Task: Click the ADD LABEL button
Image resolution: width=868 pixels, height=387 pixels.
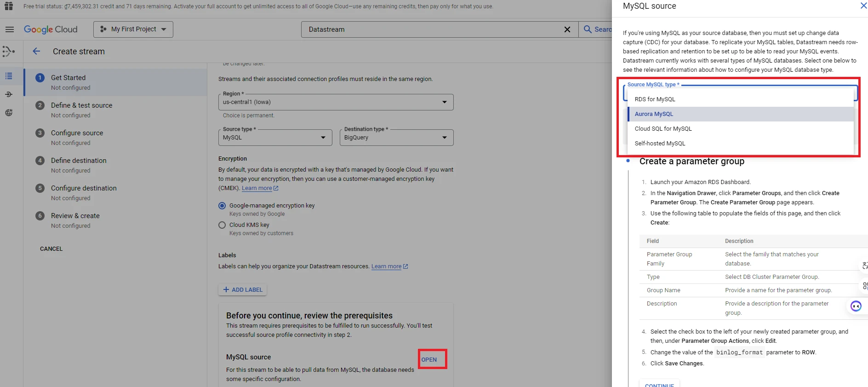Action: pos(243,290)
